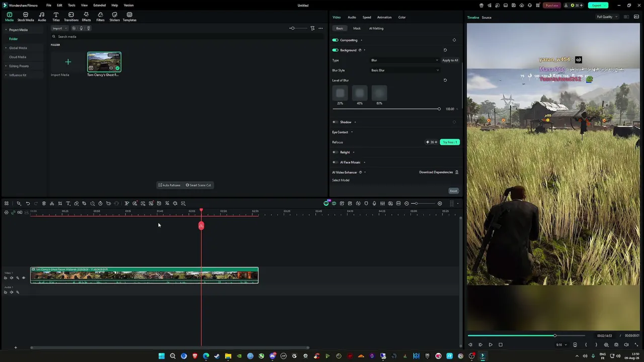The width and height of the screenshot is (644, 362).
Task: Click the Export button
Action: pyautogui.click(x=598, y=6)
